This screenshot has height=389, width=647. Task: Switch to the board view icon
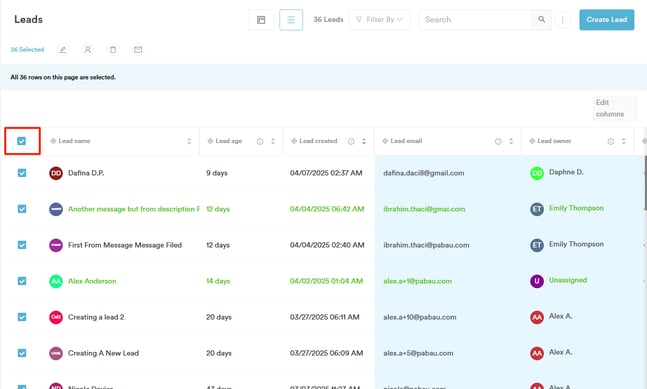pos(261,20)
